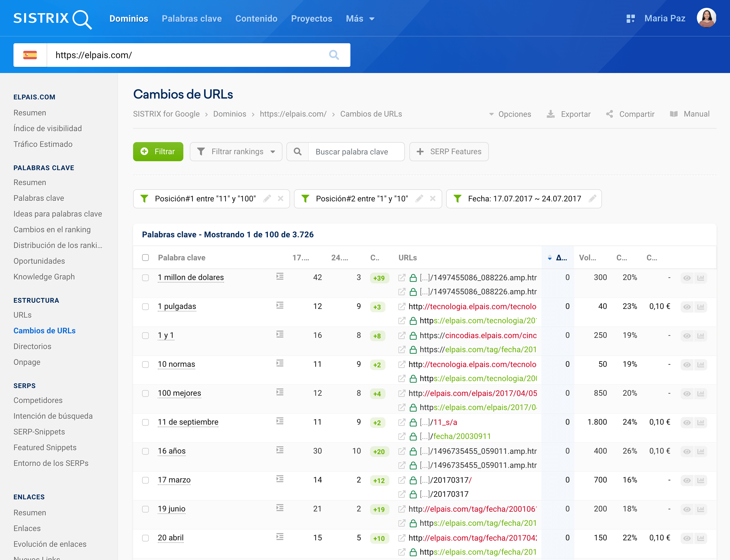Open the Dominios tab
This screenshot has width=730, height=560.
click(x=129, y=19)
